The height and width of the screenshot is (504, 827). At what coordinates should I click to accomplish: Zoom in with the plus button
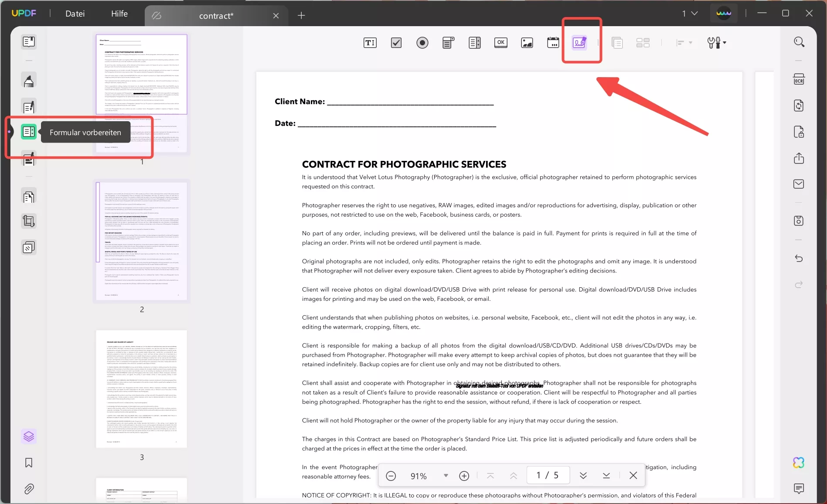point(464,476)
